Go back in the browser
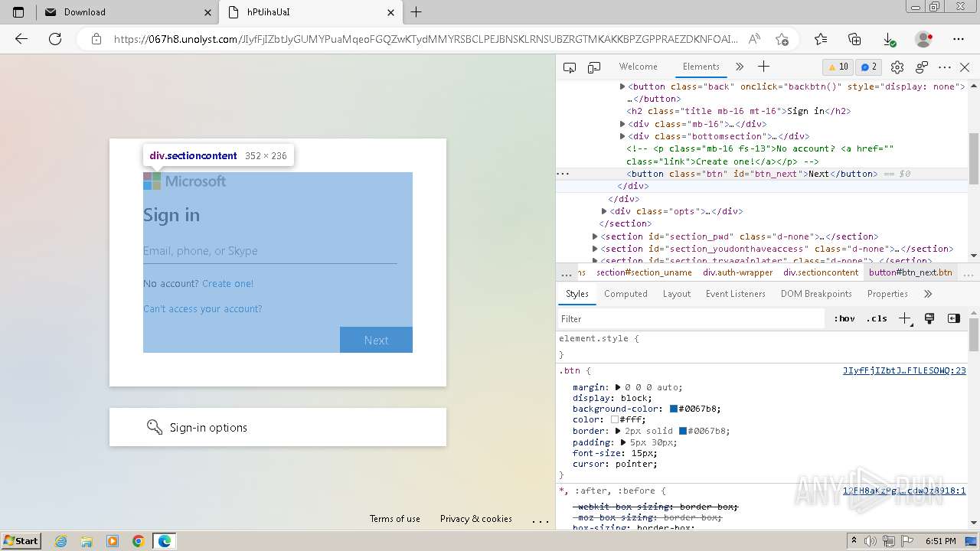The height and width of the screenshot is (551, 980). pyautogui.click(x=21, y=39)
